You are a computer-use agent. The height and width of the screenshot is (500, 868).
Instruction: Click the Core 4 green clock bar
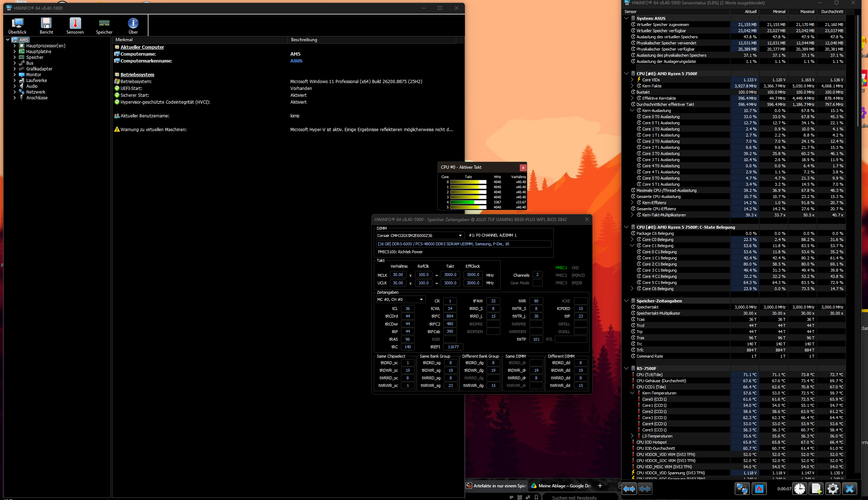point(468,202)
